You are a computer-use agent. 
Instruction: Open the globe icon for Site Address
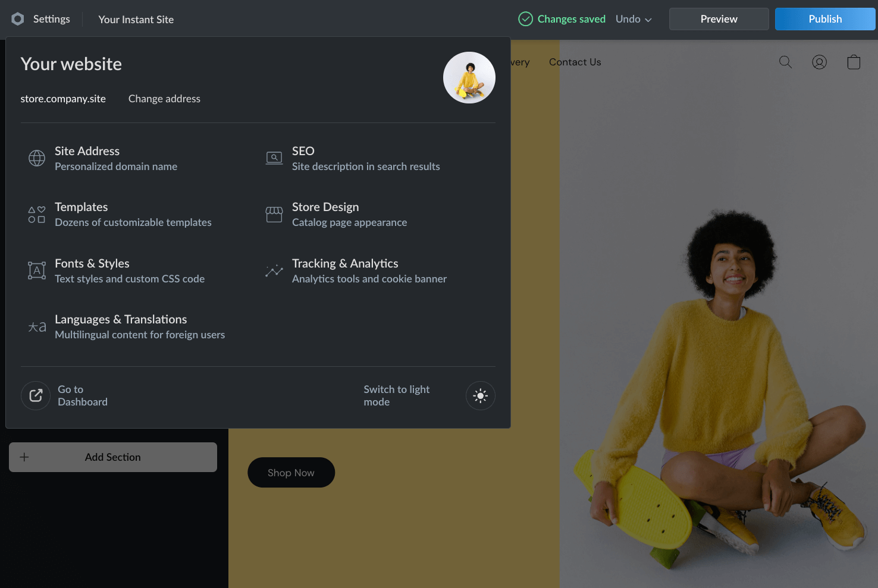(x=36, y=158)
